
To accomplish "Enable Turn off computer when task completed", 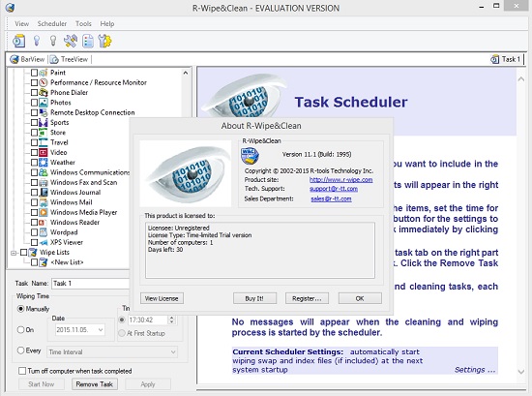I will pyautogui.click(x=22, y=371).
